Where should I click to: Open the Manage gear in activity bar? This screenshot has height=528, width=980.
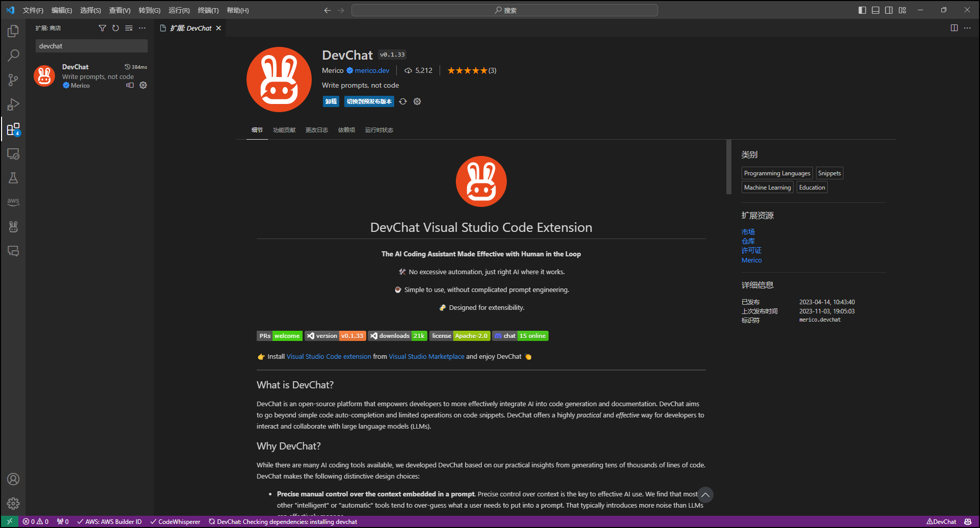tap(13, 504)
